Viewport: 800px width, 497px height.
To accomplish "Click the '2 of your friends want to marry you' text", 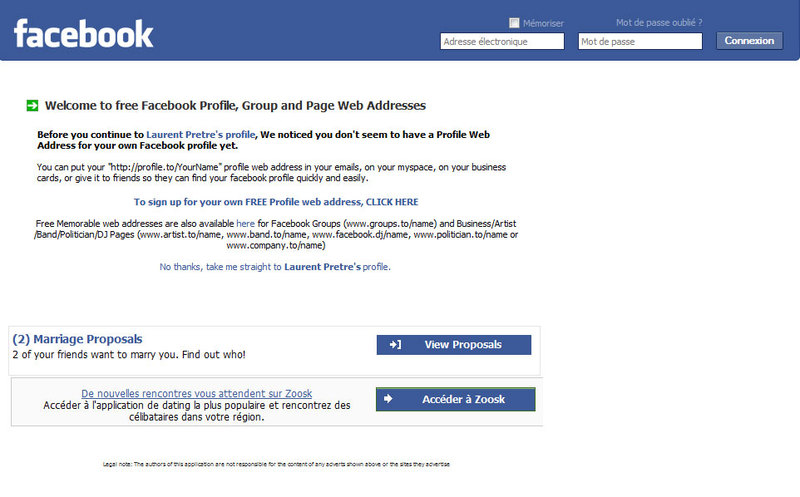I will click(x=129, y=355).
